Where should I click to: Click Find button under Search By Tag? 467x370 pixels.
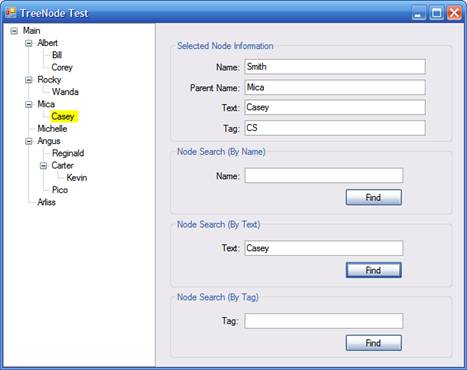(x=374, y=343)
